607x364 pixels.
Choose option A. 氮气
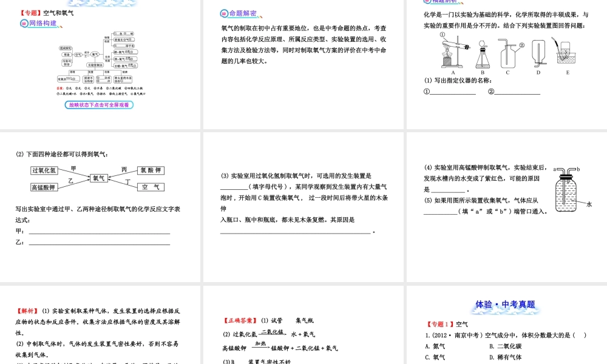tap(435, 346)
